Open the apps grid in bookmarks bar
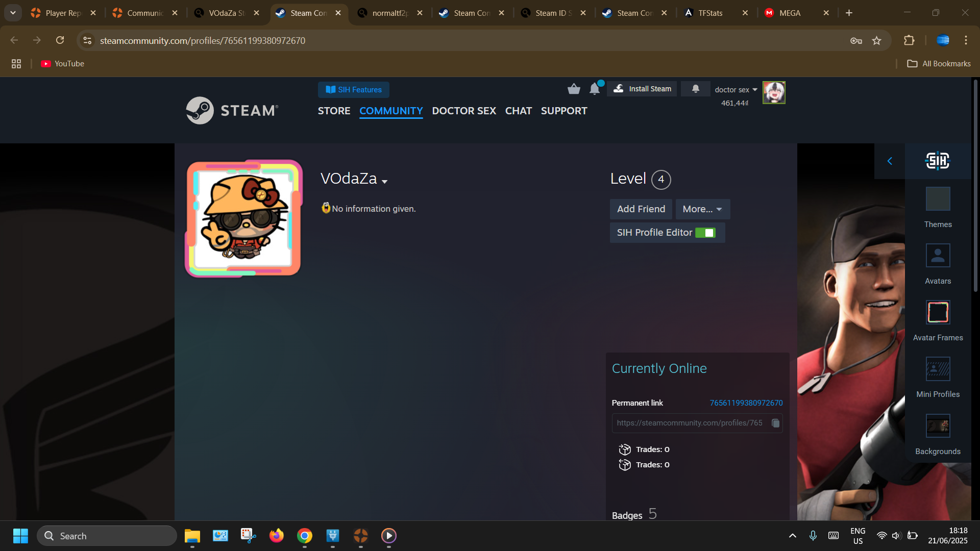The image size is (980, 551). click(16, 64)
